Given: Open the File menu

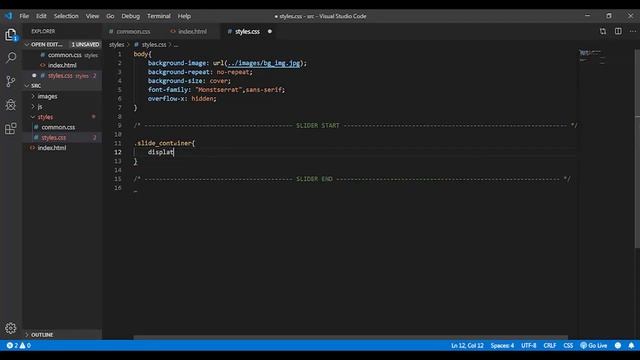Looking at the screenshot, I should tap(24, 16).
